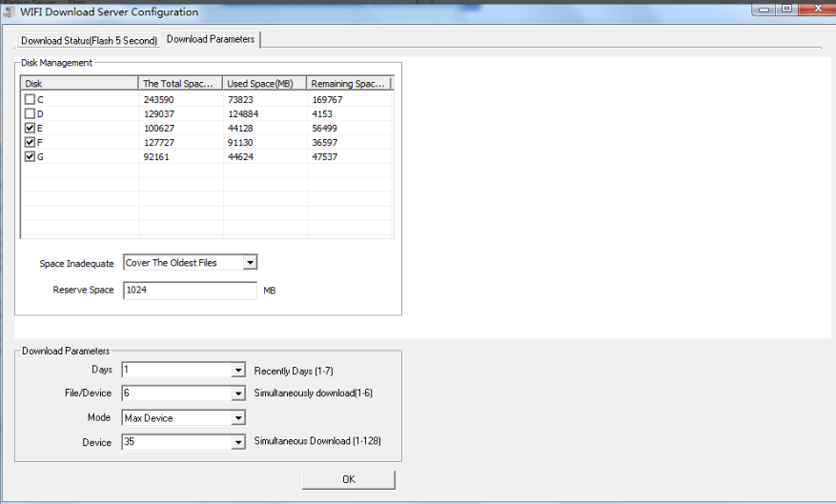Uncheck the disk E checkbox
This screenshot has width=836, height=504.
pyautogui.click(x=30, y=128)
